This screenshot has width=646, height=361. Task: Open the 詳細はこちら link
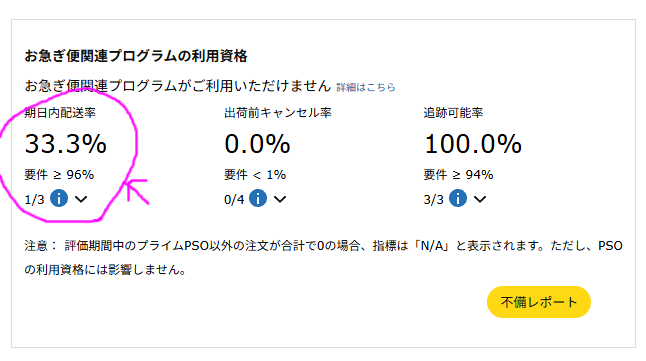[366, 87]
